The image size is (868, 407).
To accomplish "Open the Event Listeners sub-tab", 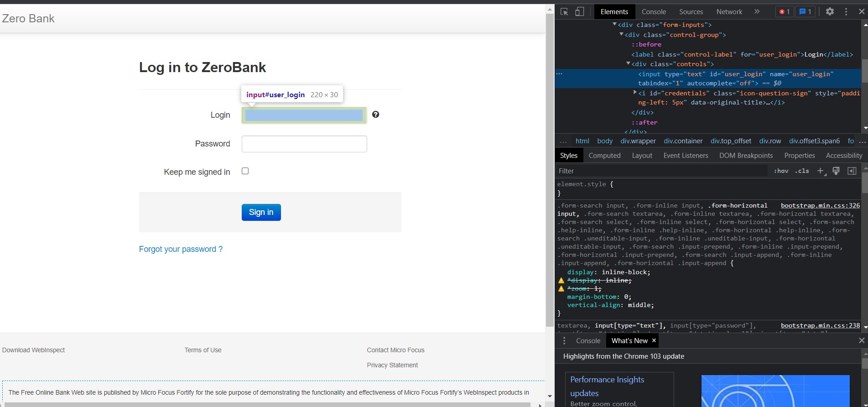I will [x=686, y=156].
